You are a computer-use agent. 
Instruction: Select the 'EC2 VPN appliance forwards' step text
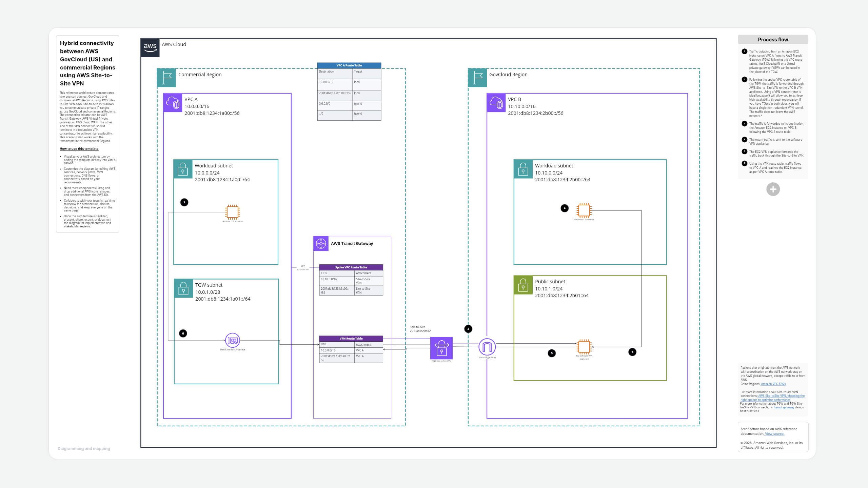pos(776,154)
